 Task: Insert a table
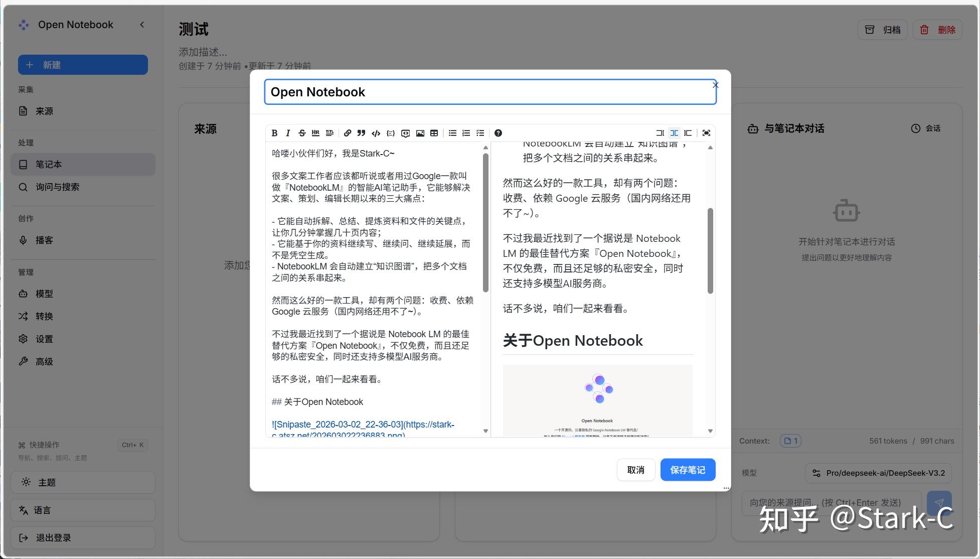(434, 133)
